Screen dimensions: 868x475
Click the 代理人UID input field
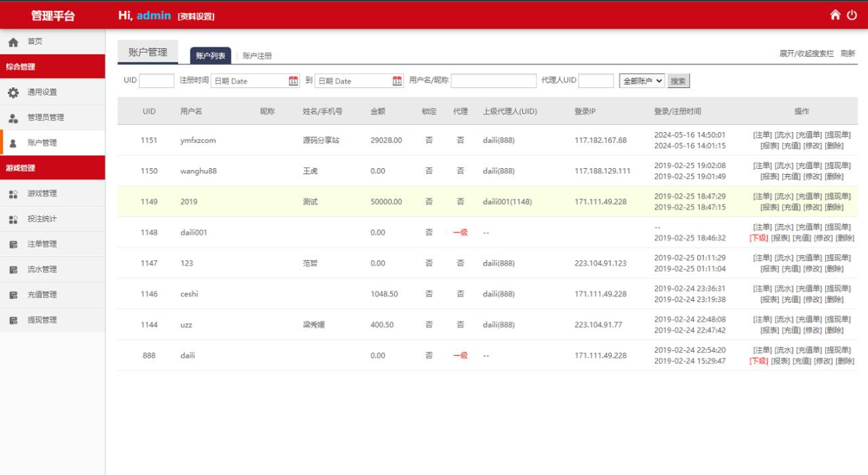pyautogui.click(x=595, y=81)
